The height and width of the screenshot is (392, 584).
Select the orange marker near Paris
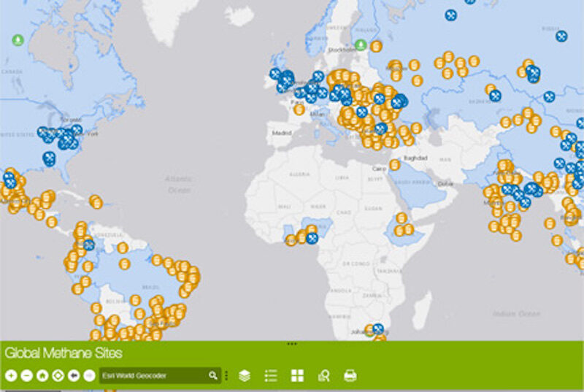[x=299, y=109]
